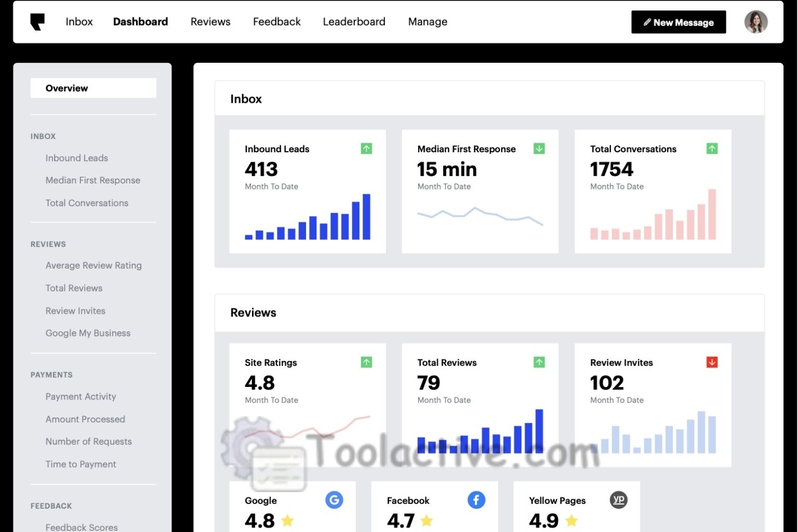798x532 pixels.
Task: Click the New Message button
Action: pyautogui.click(x=679, y=22)
